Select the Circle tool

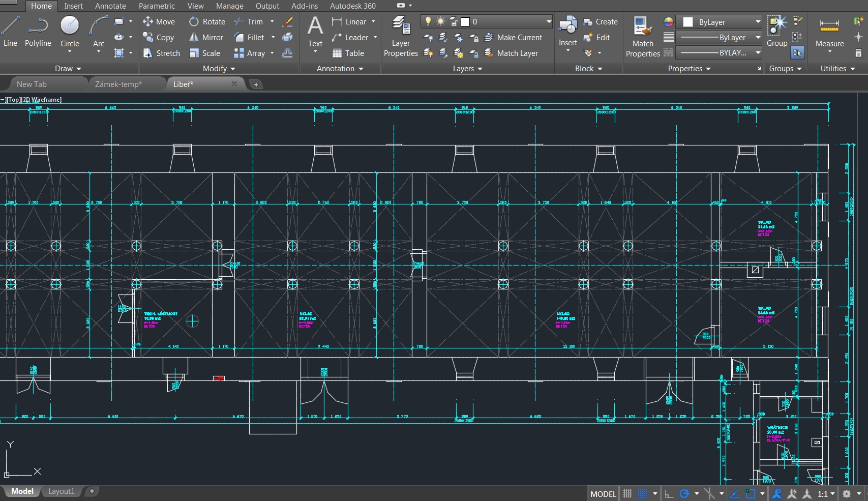(x=70, y=32)
